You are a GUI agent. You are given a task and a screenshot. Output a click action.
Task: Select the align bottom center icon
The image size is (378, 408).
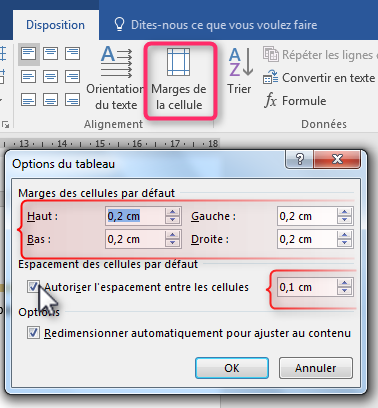coord(51,100)
